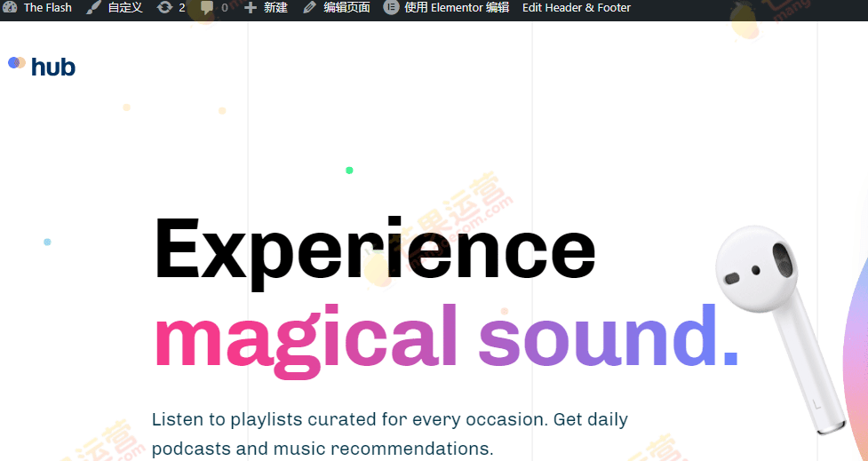868x461 pixels.
Task: Click the circular arrows updates icon
Action: pos(164,8)
